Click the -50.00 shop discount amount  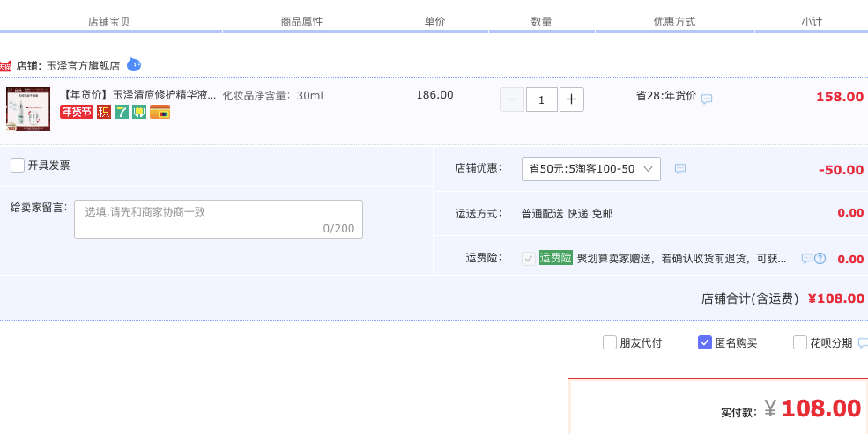841,170
